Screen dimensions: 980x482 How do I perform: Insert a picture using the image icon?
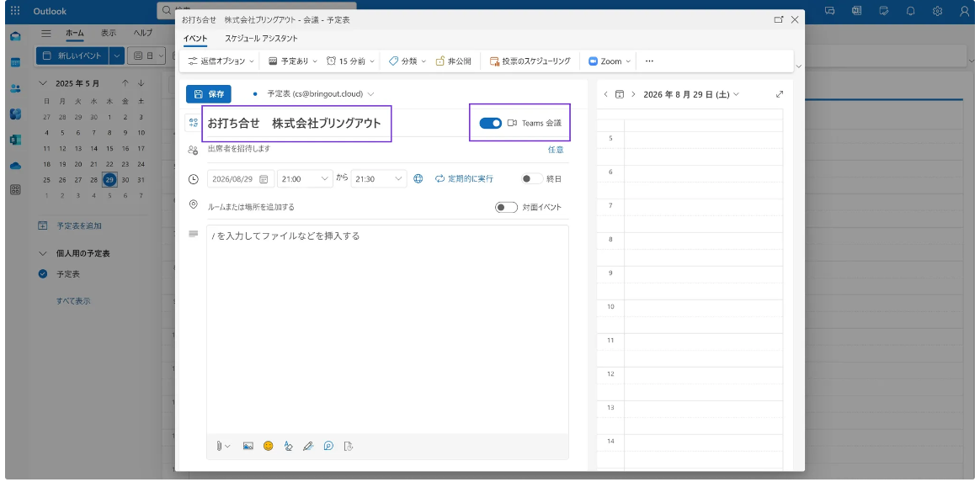[x=248, y=446]
